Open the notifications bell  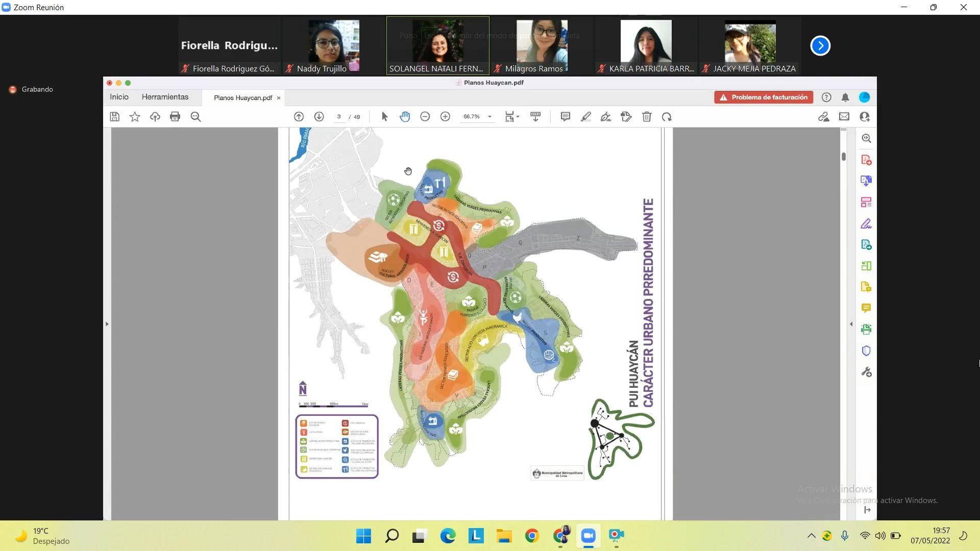pos(845,97)
